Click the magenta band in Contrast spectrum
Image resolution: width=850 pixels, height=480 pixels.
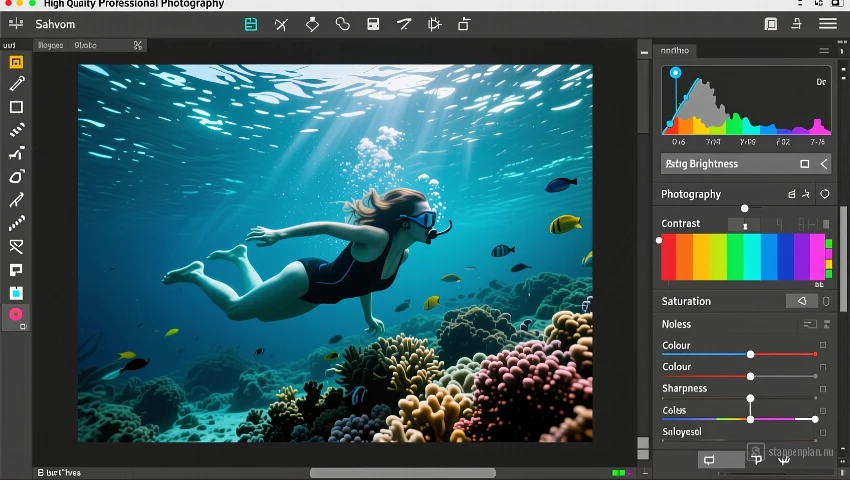coord(817,257)
